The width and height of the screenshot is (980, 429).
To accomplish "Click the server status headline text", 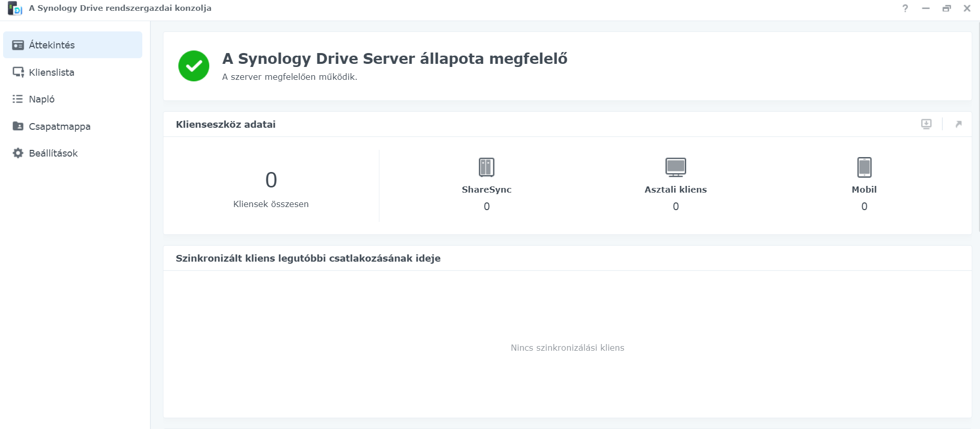I will (x=395, y=59).
